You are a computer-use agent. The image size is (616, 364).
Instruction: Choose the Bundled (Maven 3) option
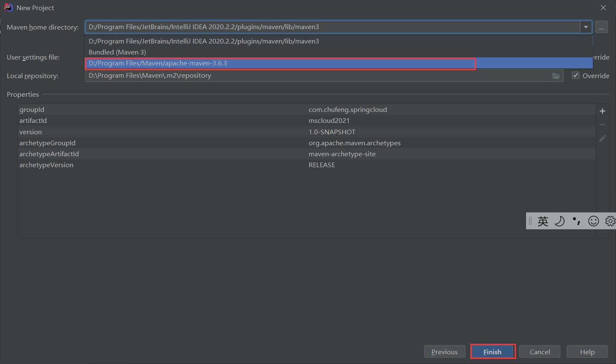coord(339,52)
